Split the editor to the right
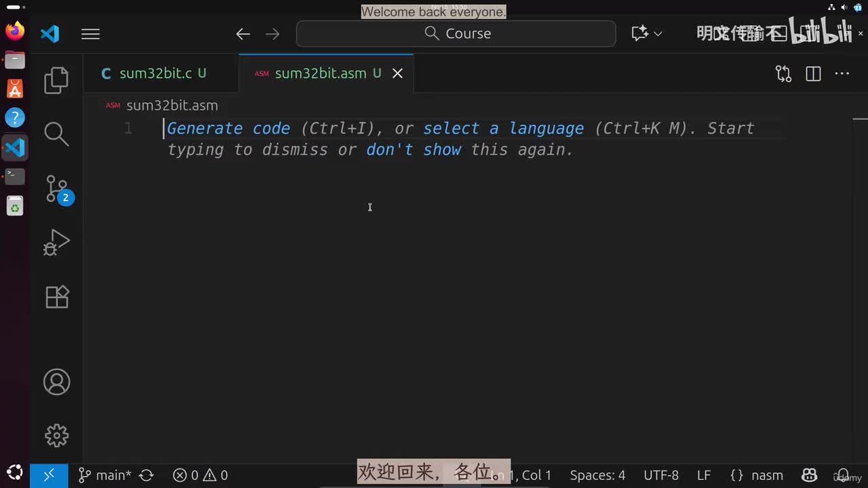Screen dimensions: 868x488 (813, 74)
